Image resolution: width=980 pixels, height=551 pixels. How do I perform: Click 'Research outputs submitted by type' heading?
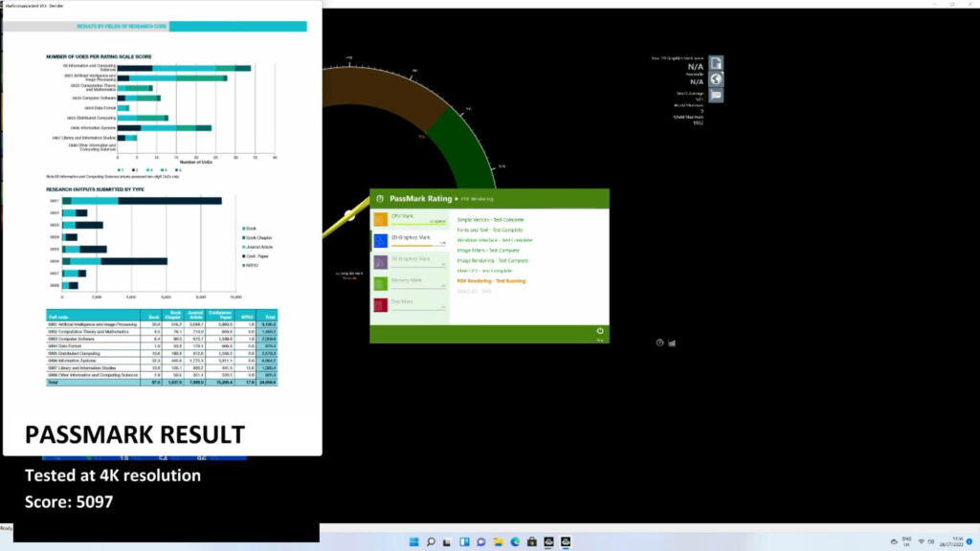click(x=95, y=189)
